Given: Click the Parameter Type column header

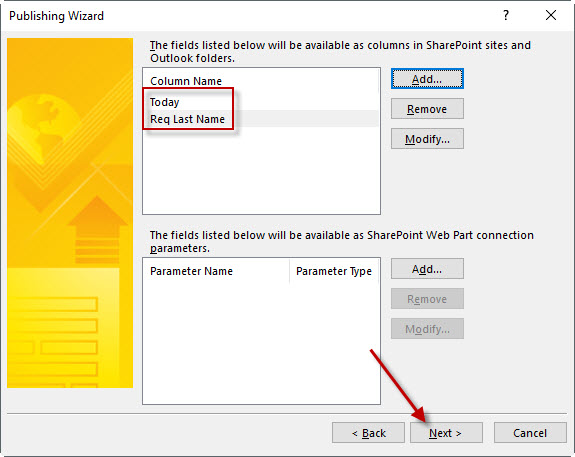Looking at the screenshot, I should 334,271.
